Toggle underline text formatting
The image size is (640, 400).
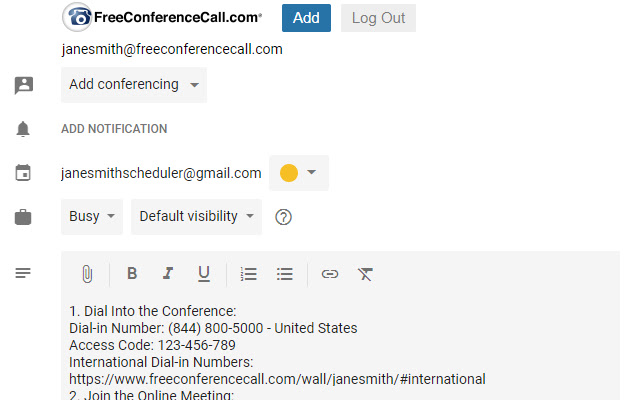tap(204, 274)
